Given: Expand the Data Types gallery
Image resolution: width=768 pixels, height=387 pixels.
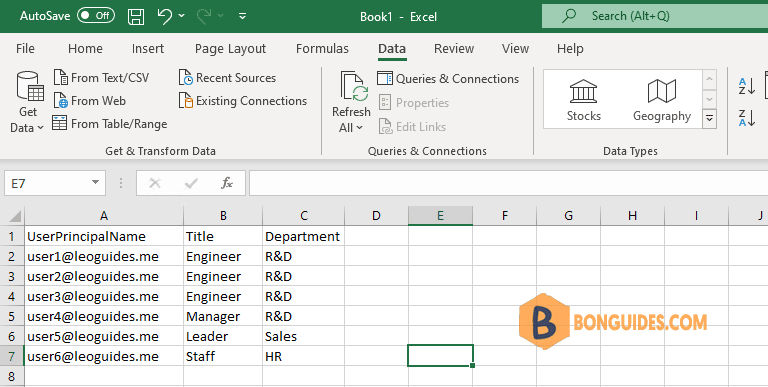Looking at the screenshot, I should [709, 119].
